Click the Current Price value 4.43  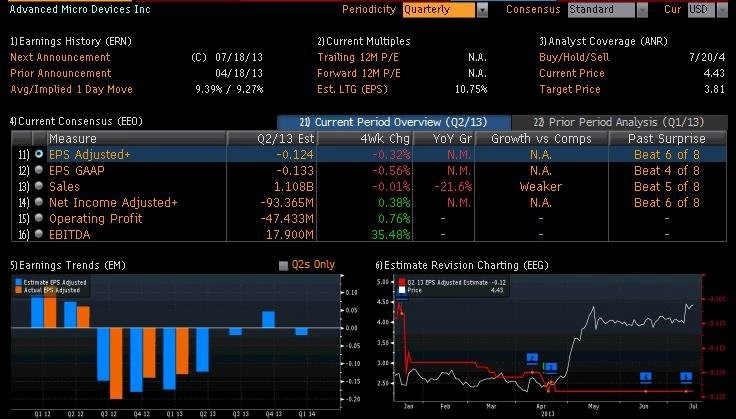[x=714, y=73]
